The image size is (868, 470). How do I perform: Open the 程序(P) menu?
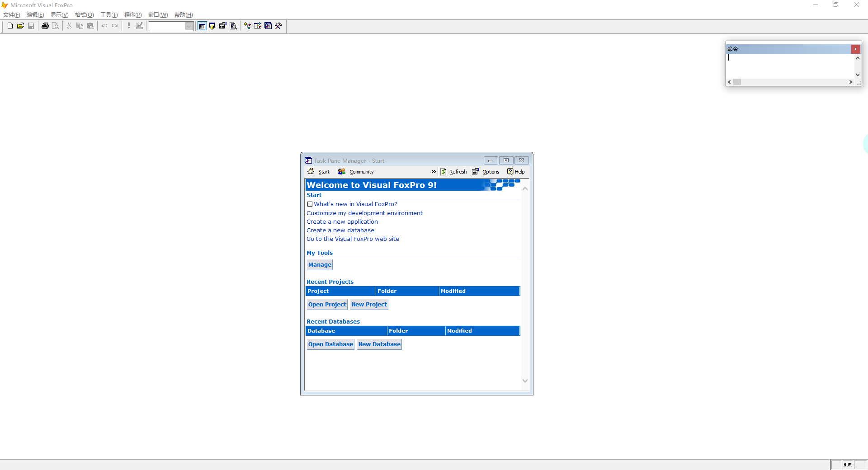point(132,14)
